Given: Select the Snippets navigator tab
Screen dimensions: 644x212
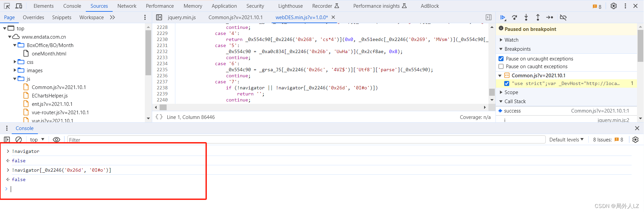Looking at the screenshot, I should tap(62, 17).
